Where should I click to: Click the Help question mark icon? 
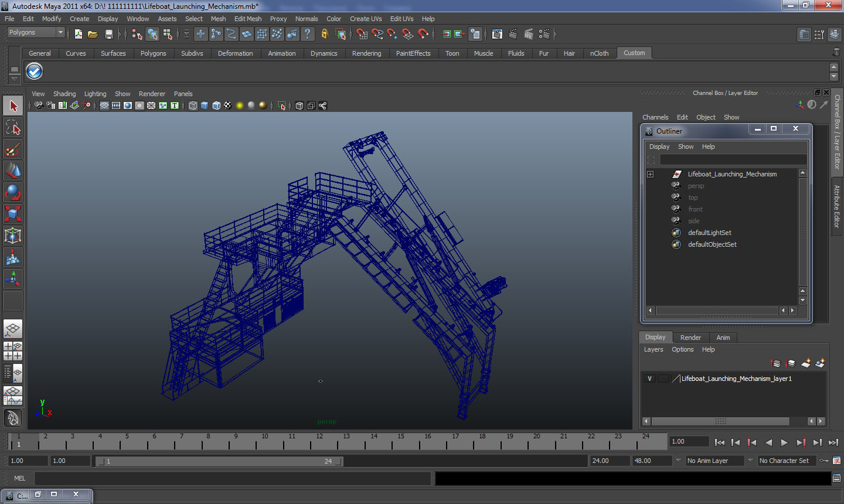click(x=308, y=35)
